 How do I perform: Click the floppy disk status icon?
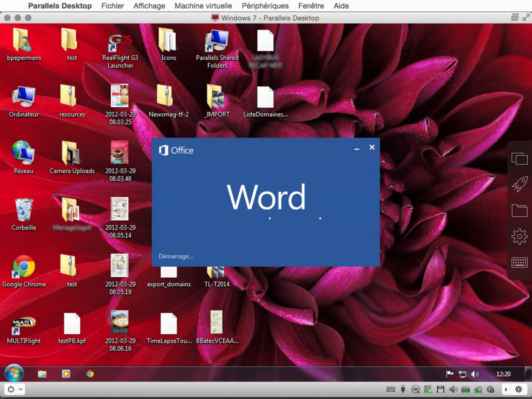(441, 390)
